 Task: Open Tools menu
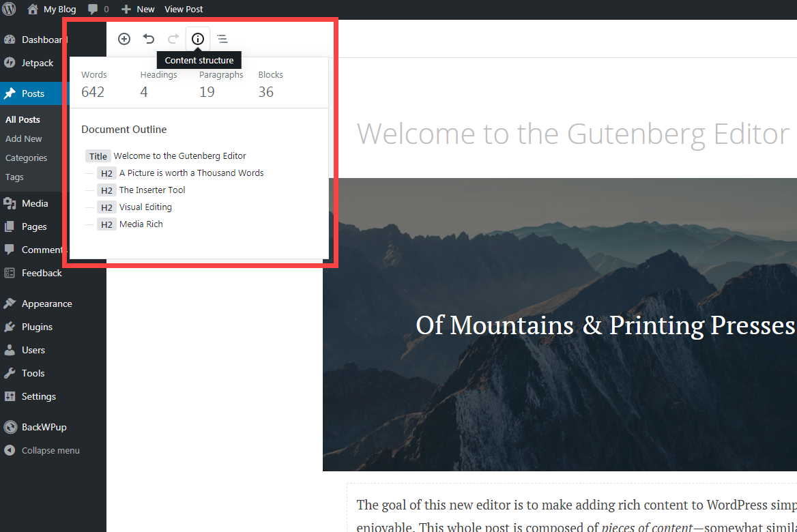click(33, 373)
